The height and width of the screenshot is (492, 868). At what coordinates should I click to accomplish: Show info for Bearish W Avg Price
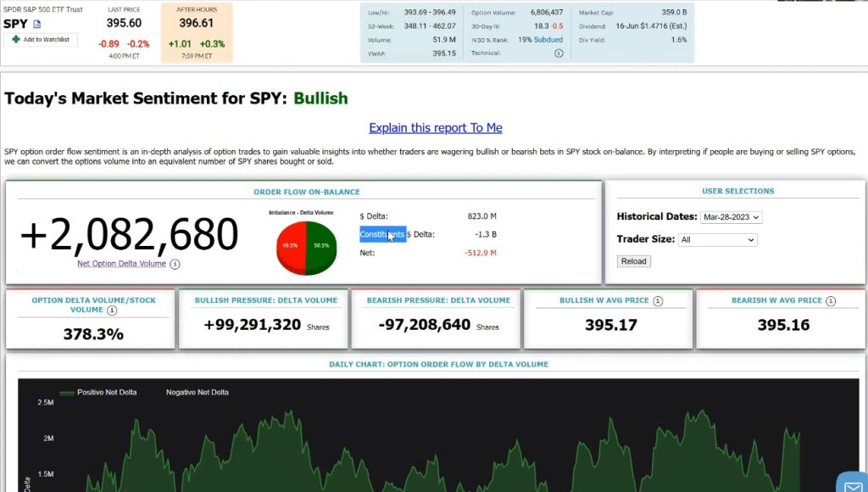(x=831, y=301)
